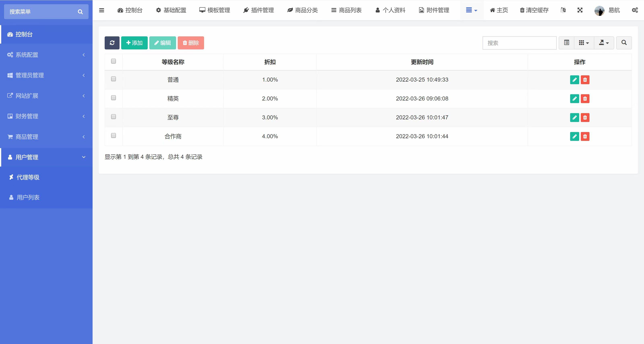Check the checkbox for the 至尊 row
This screenshot has height=344, width=644.
(114, 117)
